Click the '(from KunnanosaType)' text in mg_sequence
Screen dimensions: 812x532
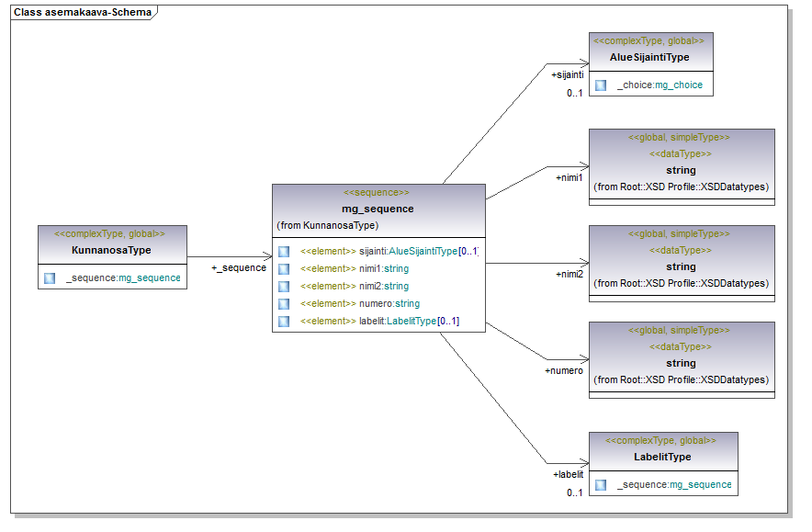tap(328, 225)
